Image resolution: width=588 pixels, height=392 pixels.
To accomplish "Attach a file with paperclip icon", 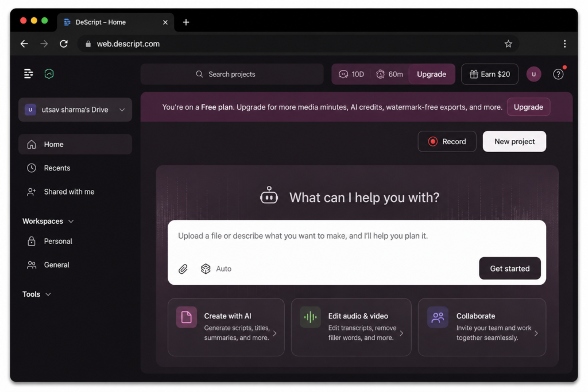I will [183, 269].
